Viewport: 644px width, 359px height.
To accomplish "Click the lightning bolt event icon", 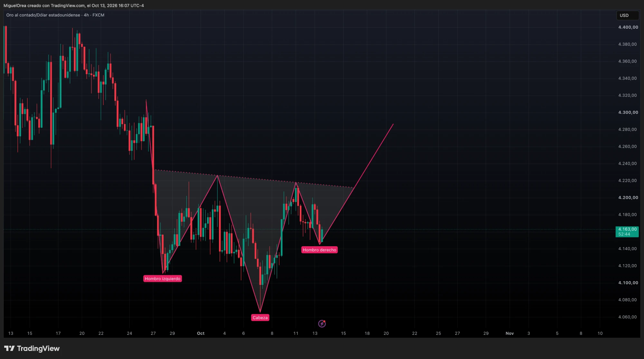I will (x=322, y=324).
